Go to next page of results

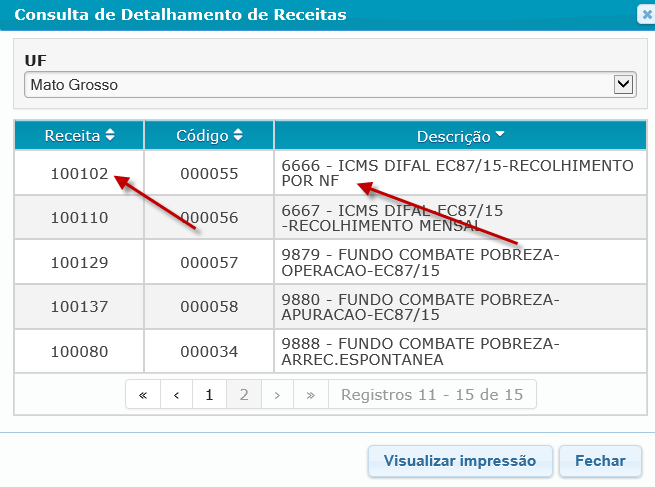(x=277, y=394)
